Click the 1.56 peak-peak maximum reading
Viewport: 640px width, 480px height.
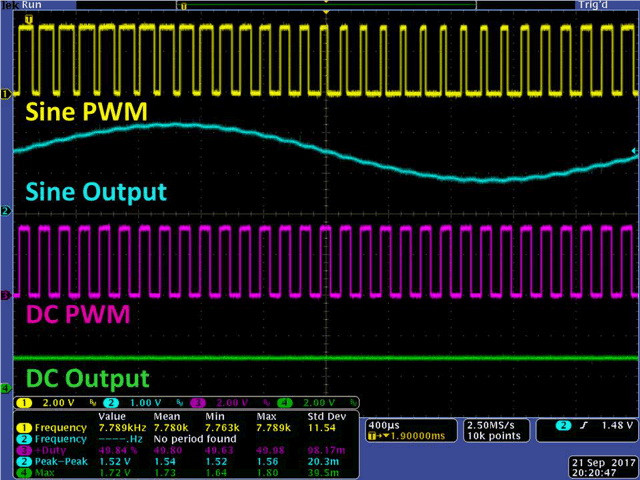pyautogui.click(x=267, y=462)
